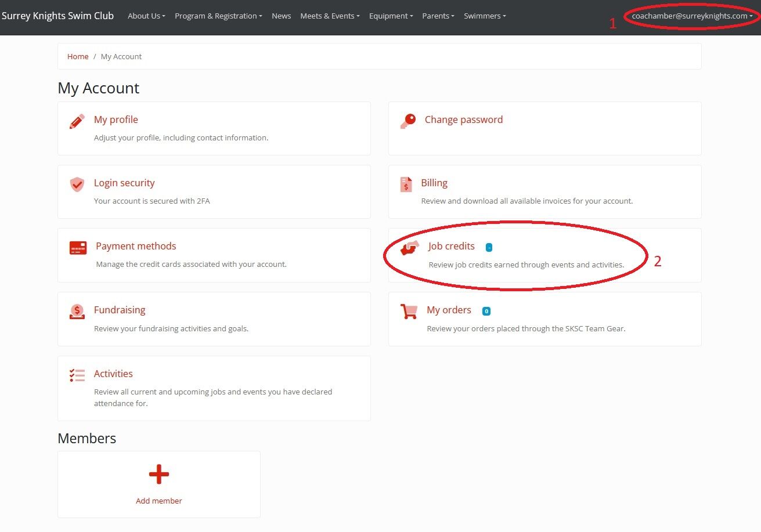Image resolution: width=761 pixels, height=532 pixels.
Task: Click the Surrey Knights Swim Club brand title
Action: (58, 16)
